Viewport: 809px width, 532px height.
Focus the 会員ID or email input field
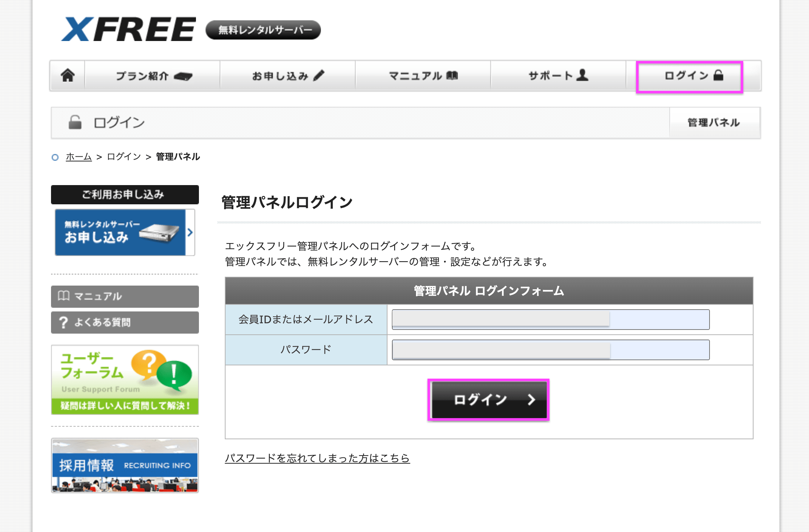point(550,319)
